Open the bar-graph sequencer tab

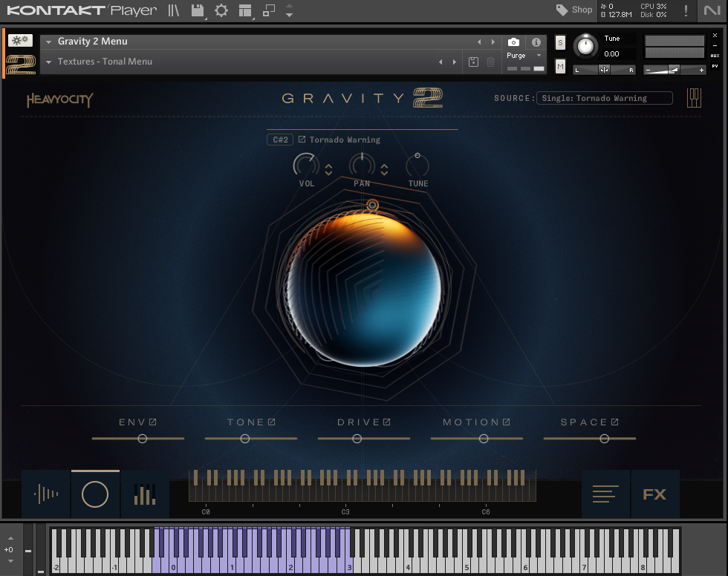coord(145,494)
